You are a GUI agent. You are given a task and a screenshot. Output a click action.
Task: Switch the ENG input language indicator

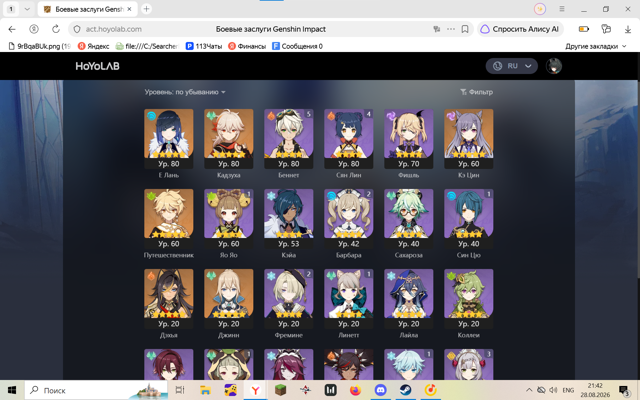pyautogui.click(x=568, y=390)
